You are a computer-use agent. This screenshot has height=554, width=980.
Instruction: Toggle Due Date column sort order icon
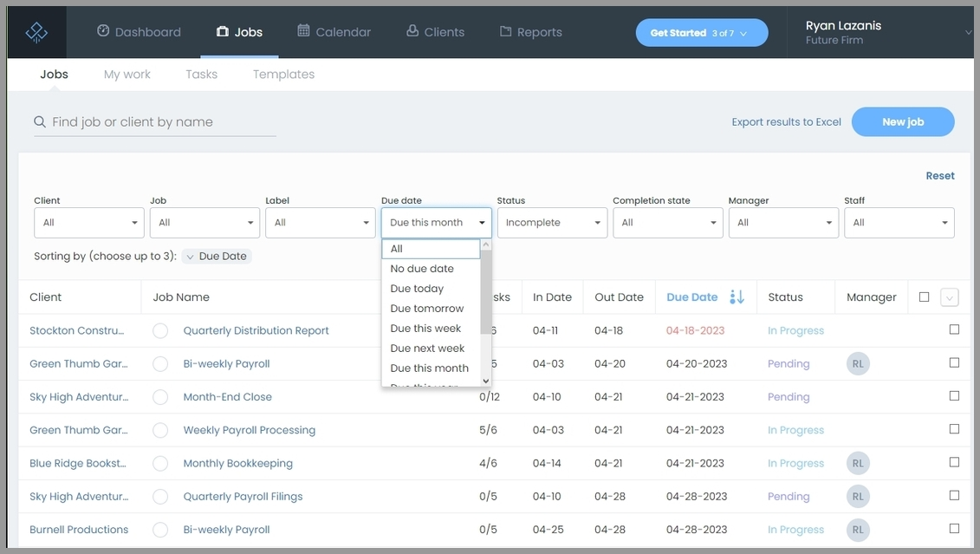(x=737, y=297)
